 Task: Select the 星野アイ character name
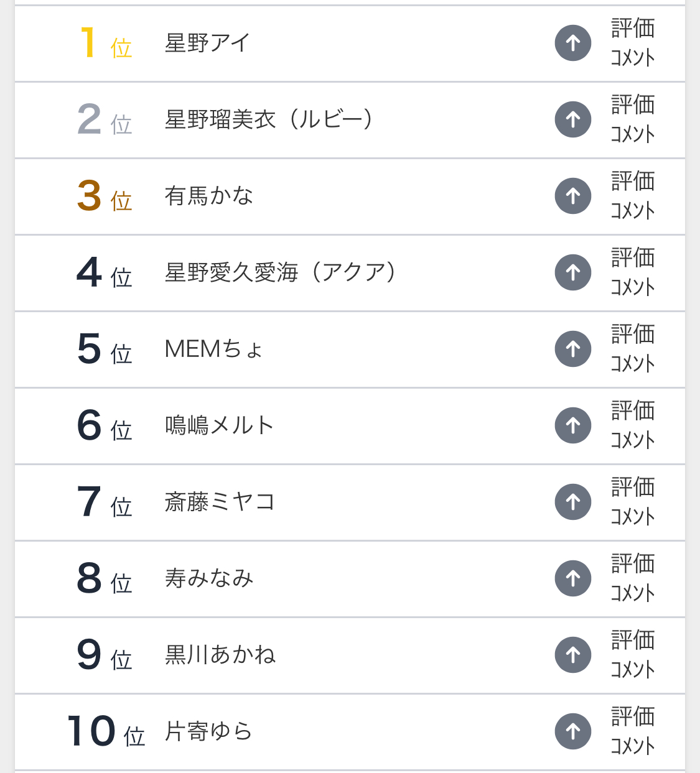[207, 43]
